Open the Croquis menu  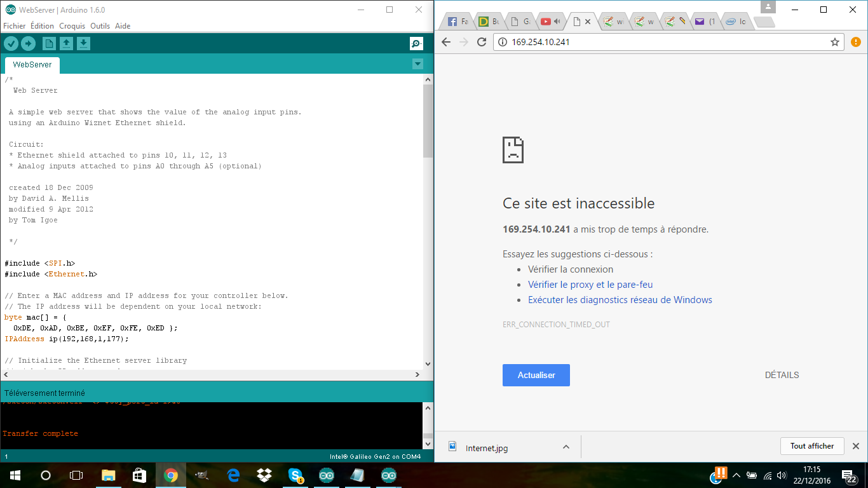click(72, 26)
